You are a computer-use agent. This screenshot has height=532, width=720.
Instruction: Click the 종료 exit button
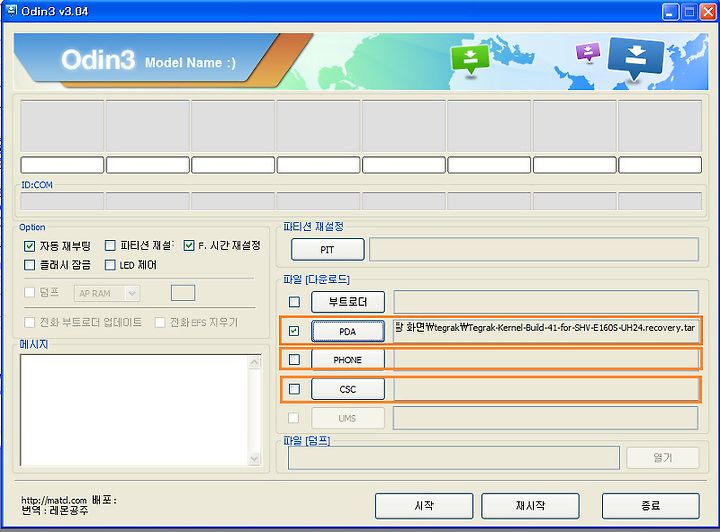tap(651, 506)
